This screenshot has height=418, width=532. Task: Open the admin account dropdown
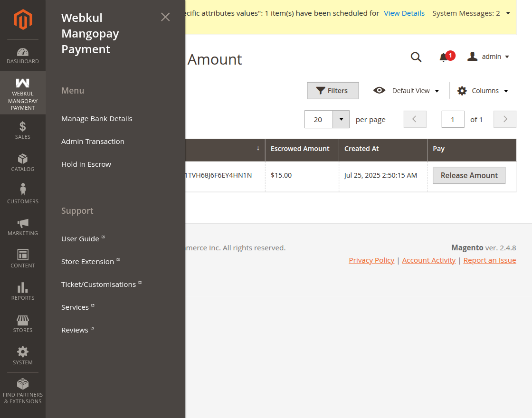pos(488,57)
